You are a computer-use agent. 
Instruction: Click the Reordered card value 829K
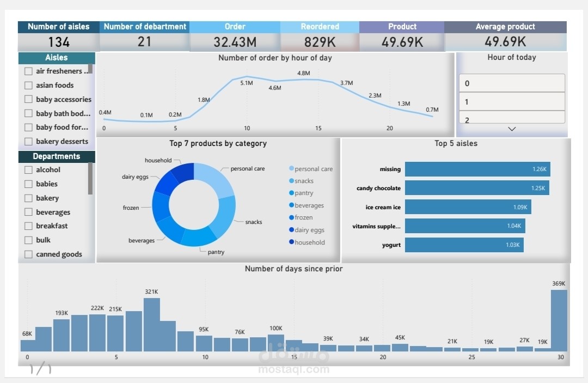(320, 42)
